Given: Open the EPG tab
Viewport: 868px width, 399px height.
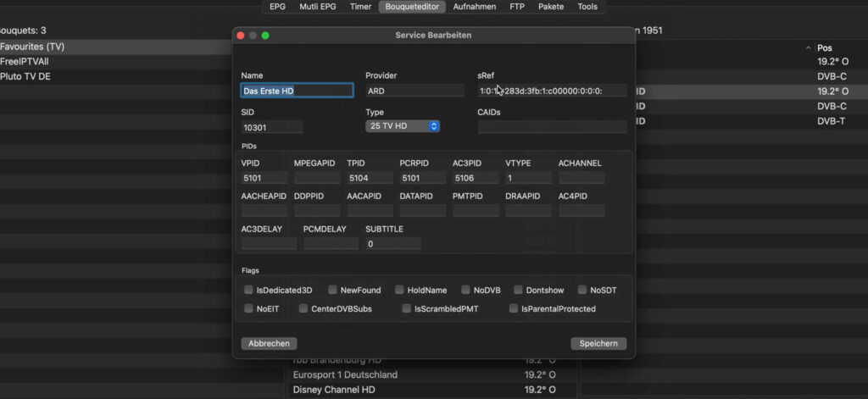Looking at the screenshot, I should tap(277, 7).
